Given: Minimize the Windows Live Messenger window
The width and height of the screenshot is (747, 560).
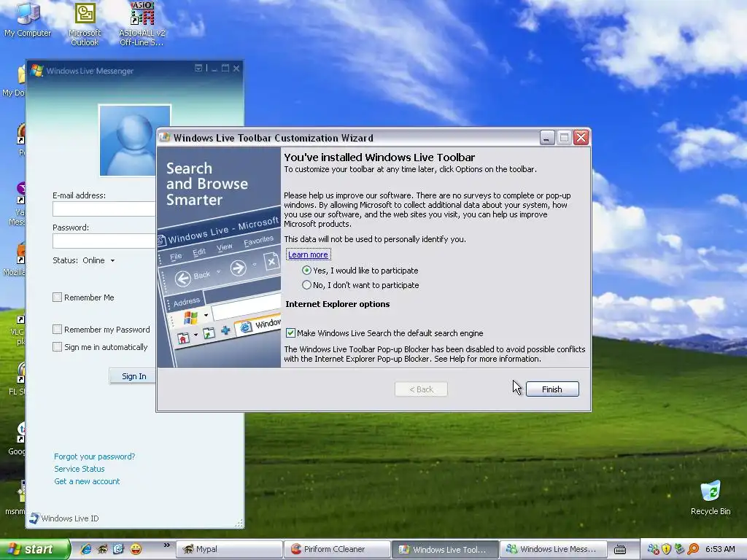Looking at the screenshot, I should [x=214, y=69].
